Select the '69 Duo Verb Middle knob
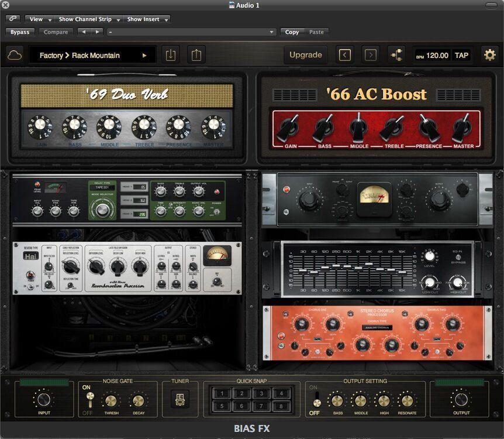The height and width of the screenshot is (439, 504). (x=109, y=127)
